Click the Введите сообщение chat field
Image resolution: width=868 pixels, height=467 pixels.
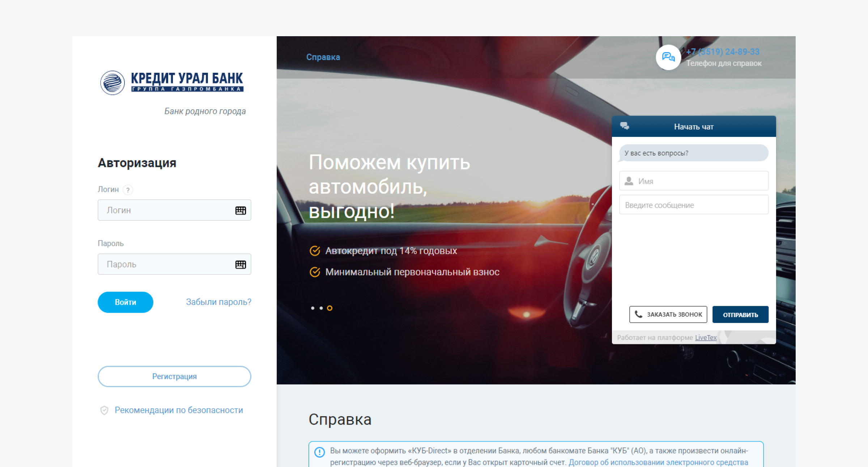[x=694, y=205]
